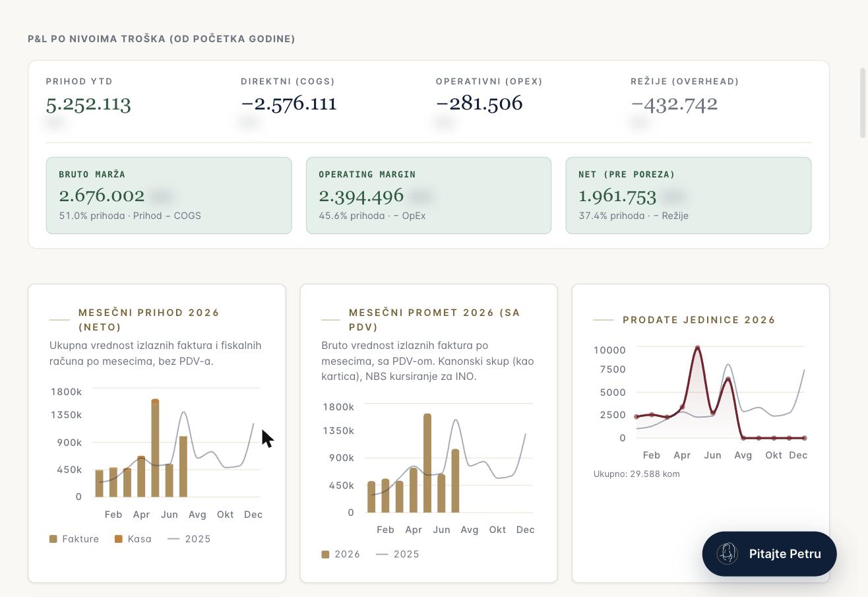Toggle the Kasa legend swatch
Image resolution: width=868 pixels, height=597 pixels.
coord(119,539)
